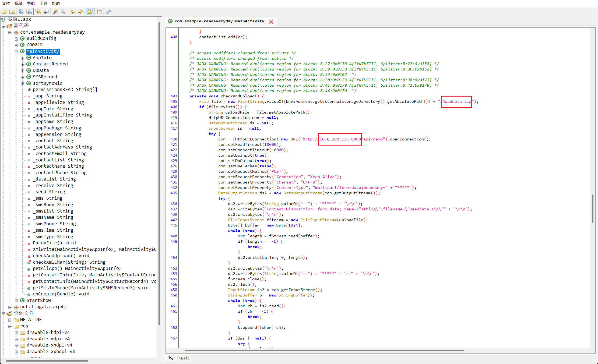Image resolution: width=598 pixels, height=364 pixels.
Task: Open text search with magic wand icon
Action: click(x=55, y=12)
